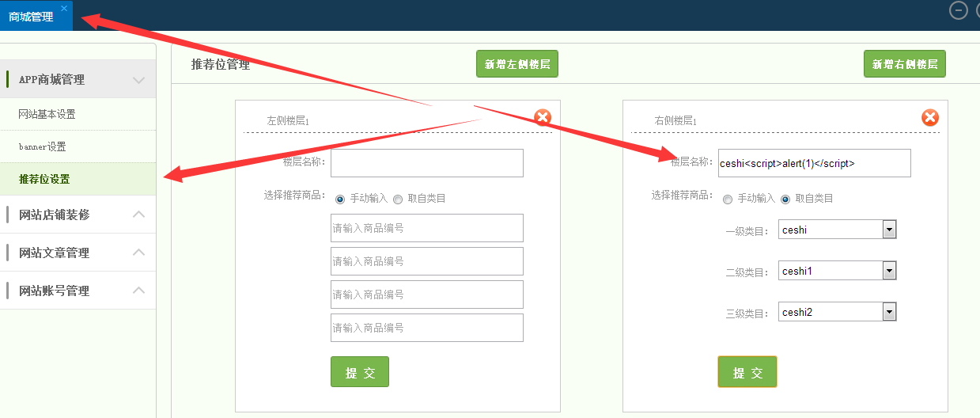
Task: Click the 左侧楼层1 panel title
Action: 288,121
